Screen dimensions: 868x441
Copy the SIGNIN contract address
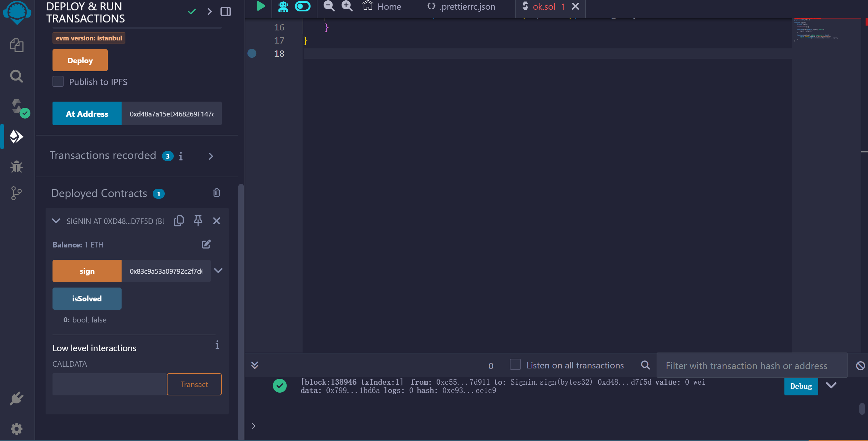click(179, 221)
